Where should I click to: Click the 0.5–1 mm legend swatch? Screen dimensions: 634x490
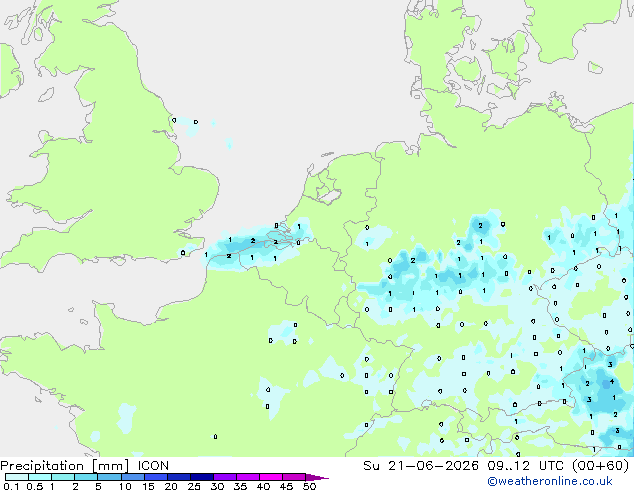pyautogui.click(x=40, y=477)
